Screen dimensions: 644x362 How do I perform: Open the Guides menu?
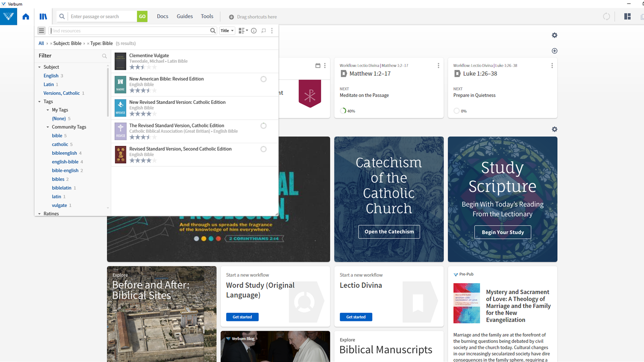[x=184, y=16]
